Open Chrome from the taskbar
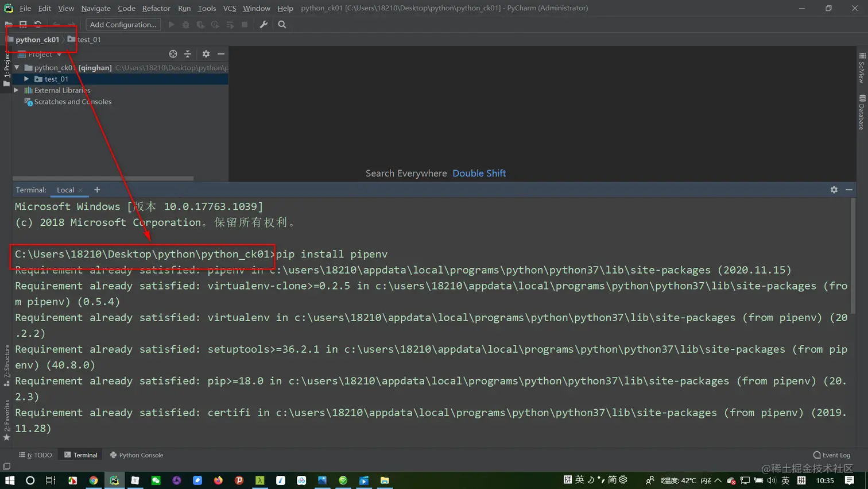 [x=94, y=480]
